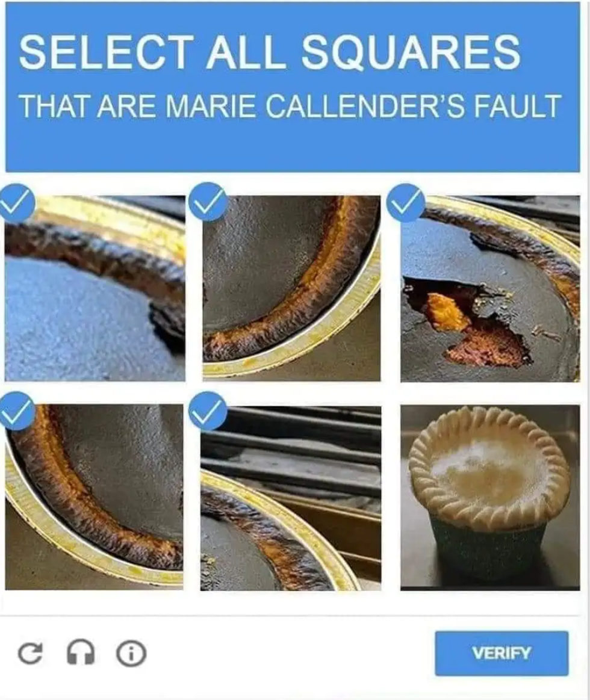Click the 'Select all squares' heading
This screenshot has height=700, width=590.
(269, 51)
